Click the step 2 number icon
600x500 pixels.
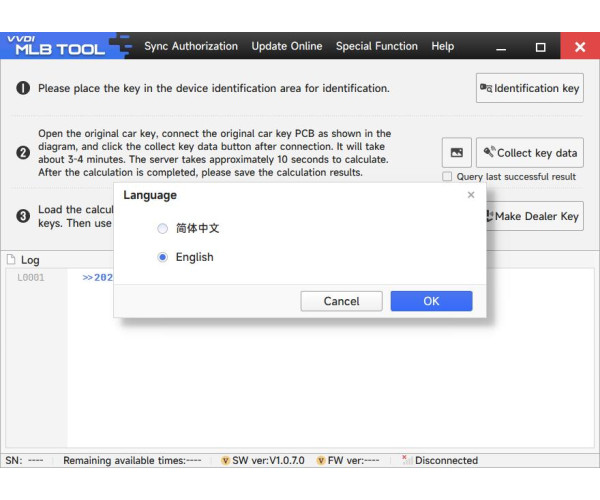pyautogui.click(x=23, y=153)
